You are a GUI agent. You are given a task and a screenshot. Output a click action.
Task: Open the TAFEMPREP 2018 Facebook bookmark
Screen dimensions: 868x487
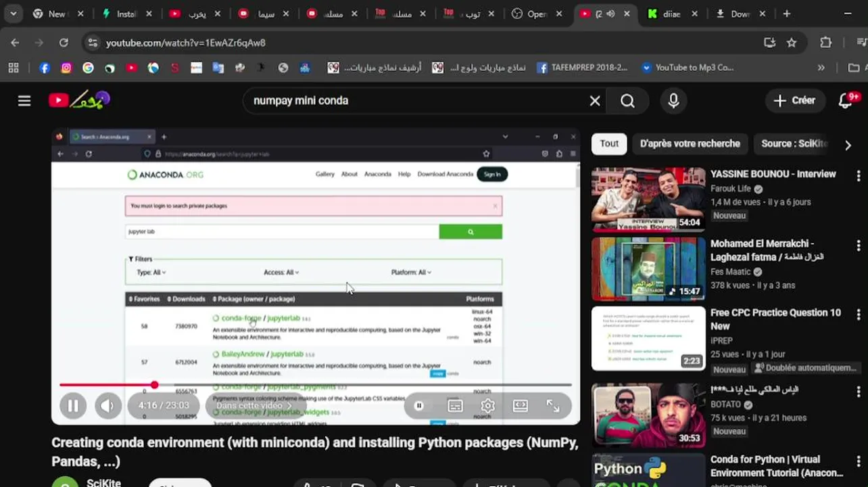[583, 68]
